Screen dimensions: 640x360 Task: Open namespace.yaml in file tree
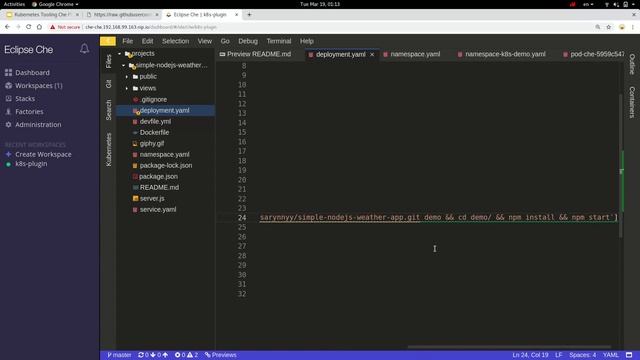pos(164,154)
